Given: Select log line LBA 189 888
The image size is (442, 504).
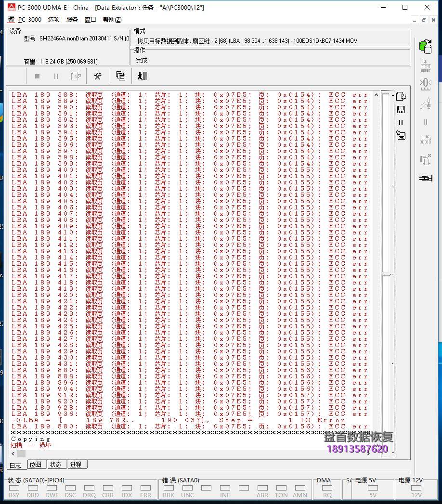Looking at the screenshot, I should tap(190, 376).
